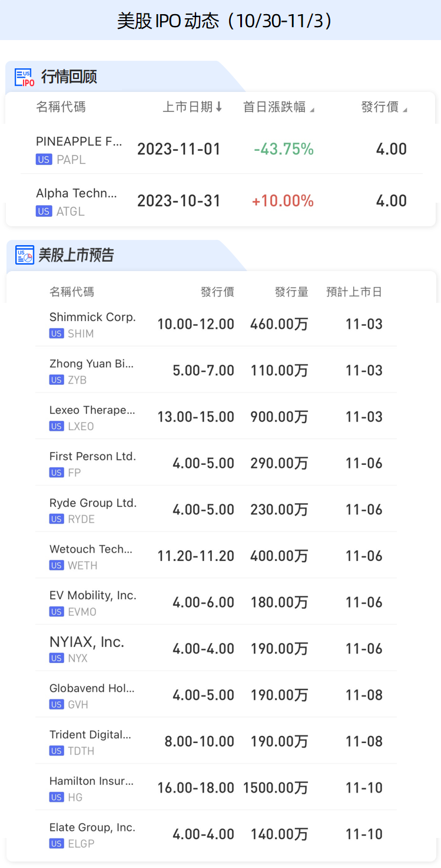Open Shimmick Corp. listing details

tap(92, 317)
